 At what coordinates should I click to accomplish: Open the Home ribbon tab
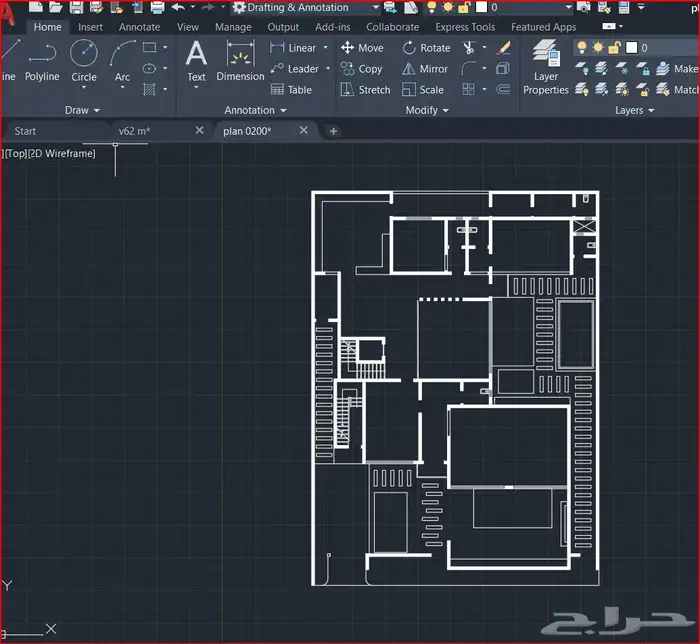[47, 27]
